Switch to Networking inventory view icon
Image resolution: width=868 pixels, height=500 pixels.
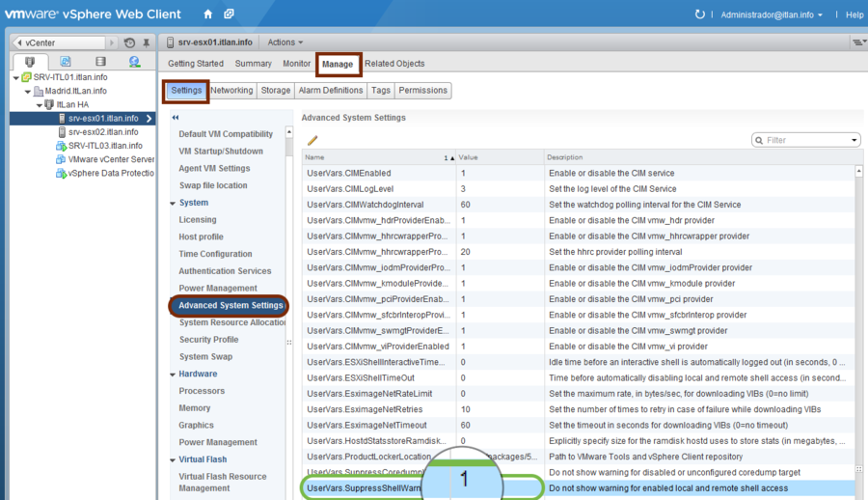pyautogui.click(x=134, y=62)
